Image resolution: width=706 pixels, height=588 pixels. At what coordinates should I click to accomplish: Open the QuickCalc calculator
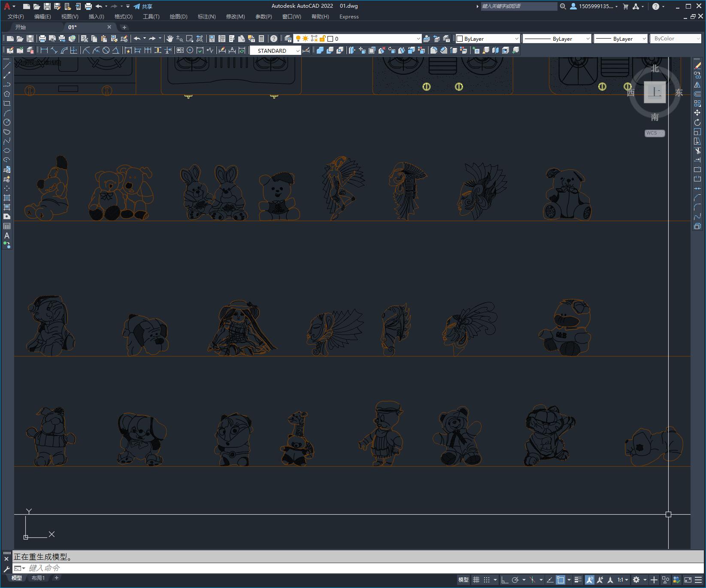[x=261, y=39]
